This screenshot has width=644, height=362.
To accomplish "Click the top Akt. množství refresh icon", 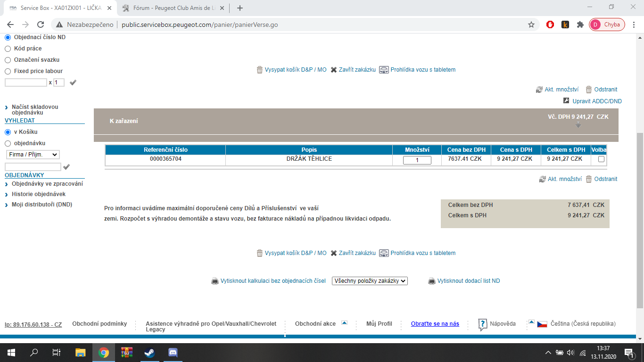I will point(539,90).
